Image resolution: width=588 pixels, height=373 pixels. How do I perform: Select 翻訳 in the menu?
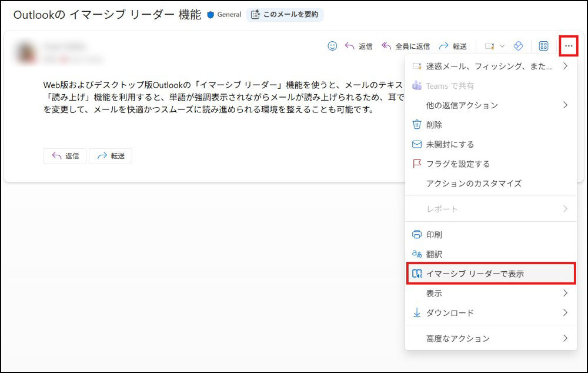coord(491,254)
